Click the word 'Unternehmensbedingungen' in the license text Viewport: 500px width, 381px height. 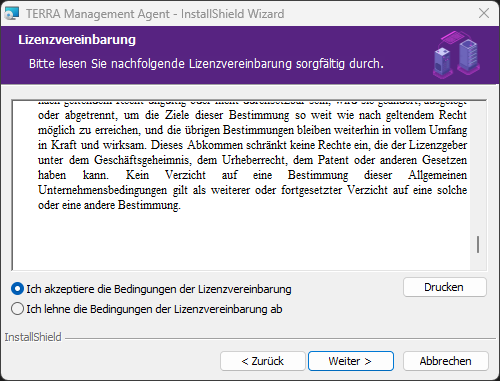click(x=102, y=190)
